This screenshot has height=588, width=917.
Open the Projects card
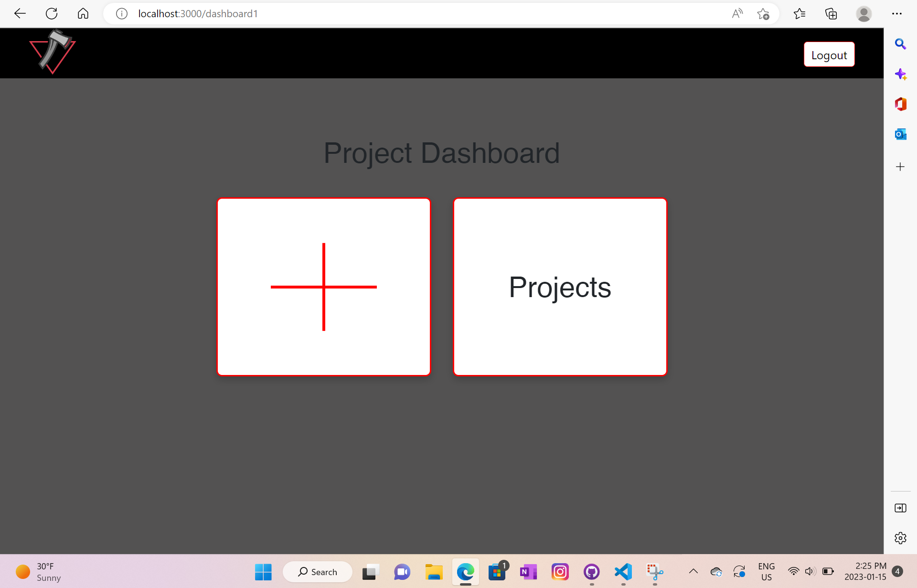pos(560,287)
